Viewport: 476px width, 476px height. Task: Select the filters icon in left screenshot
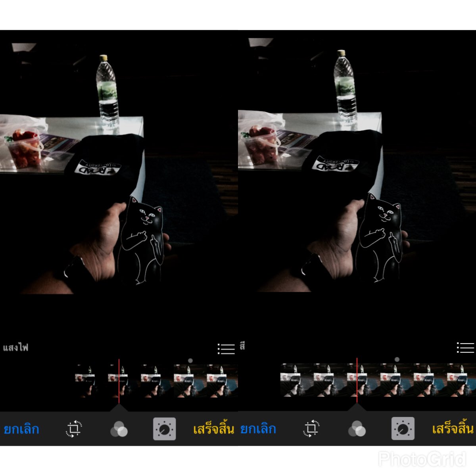(119, 429)
